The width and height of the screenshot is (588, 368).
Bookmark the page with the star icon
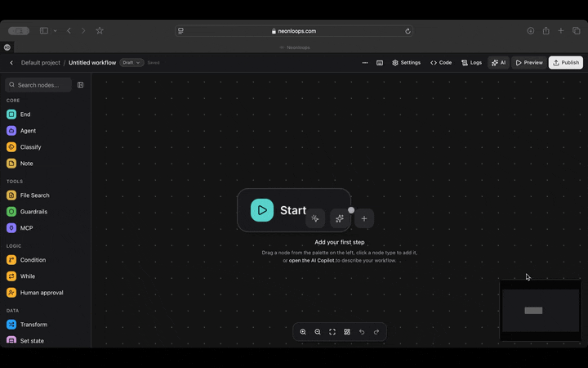pos(100,31)
